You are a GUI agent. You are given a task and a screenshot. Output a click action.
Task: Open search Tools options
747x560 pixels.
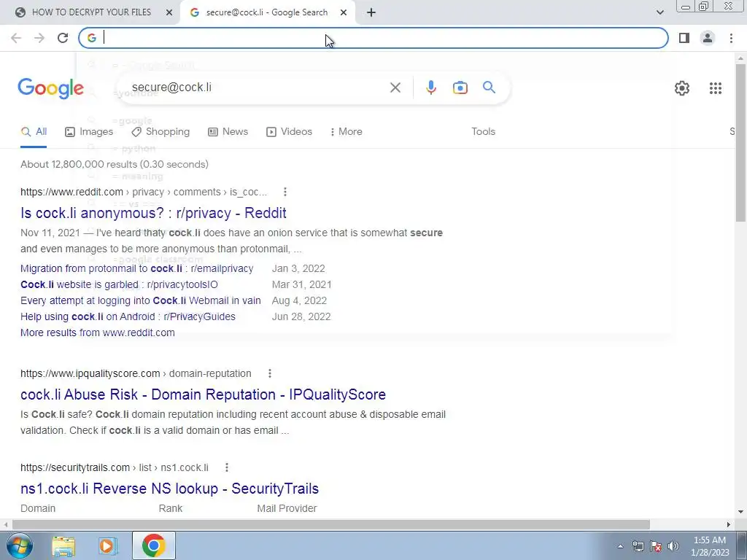point(483,132)
